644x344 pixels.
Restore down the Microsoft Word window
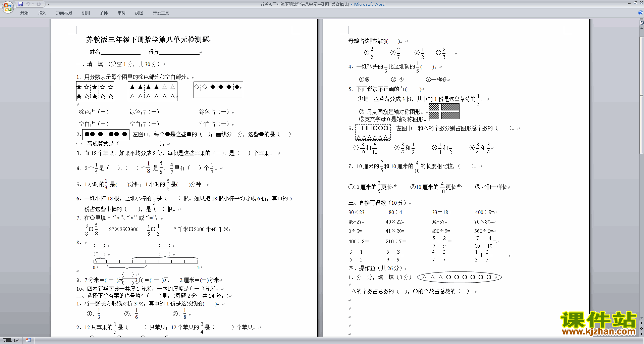click(x=635, y=3)
